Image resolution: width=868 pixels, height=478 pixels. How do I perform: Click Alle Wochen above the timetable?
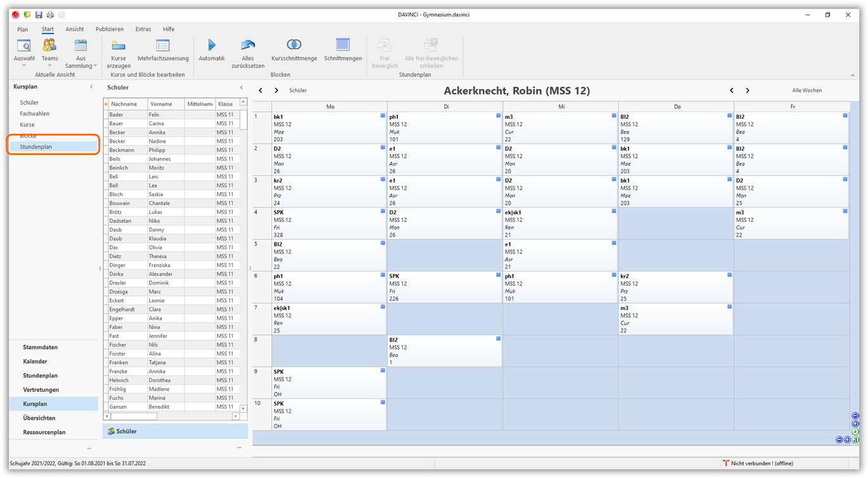click(x=807, y=90)
